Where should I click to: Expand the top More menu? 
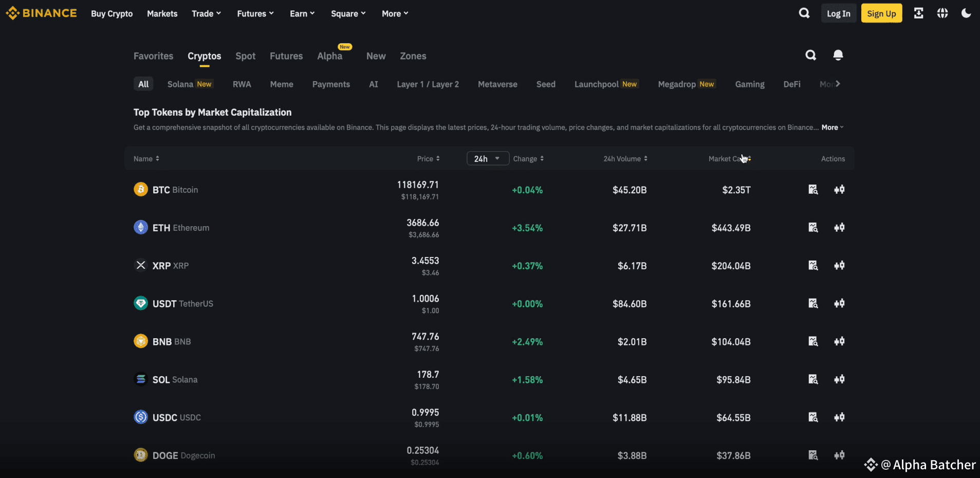[x=395, y=14]
